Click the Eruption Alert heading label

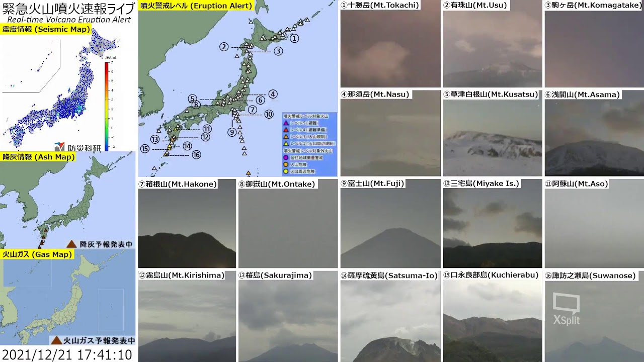coord(196,6)
